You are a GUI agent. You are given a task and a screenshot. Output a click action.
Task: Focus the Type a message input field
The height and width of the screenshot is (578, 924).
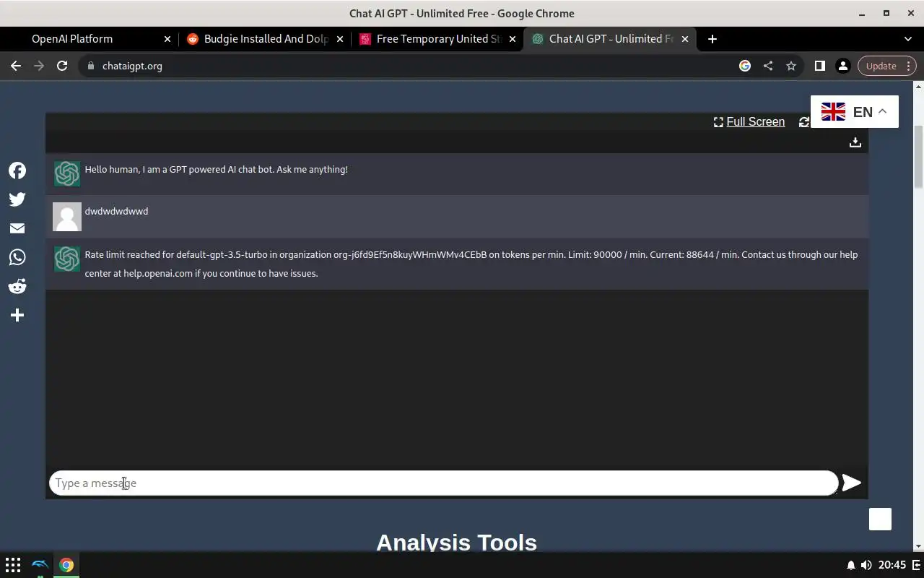tap(443, 483)
